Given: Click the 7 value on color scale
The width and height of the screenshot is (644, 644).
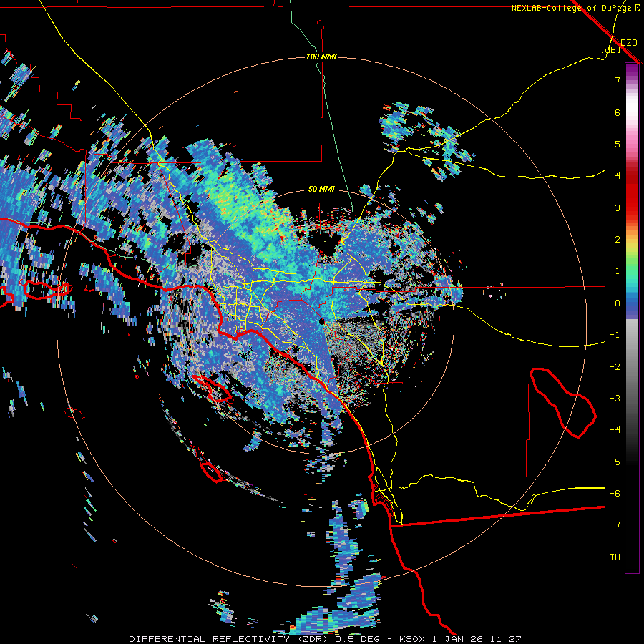Looking at the screenshot, I should click(x=618, y=80).
